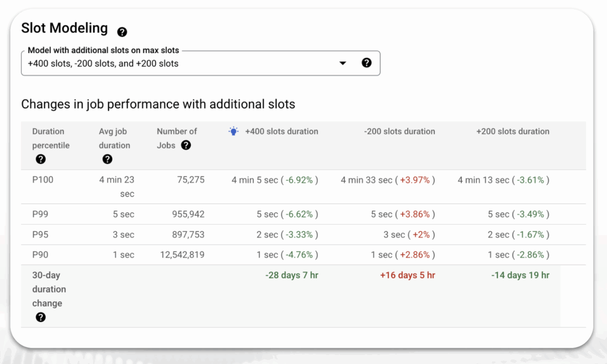View help for Avg job duration column

click(107, 159)
